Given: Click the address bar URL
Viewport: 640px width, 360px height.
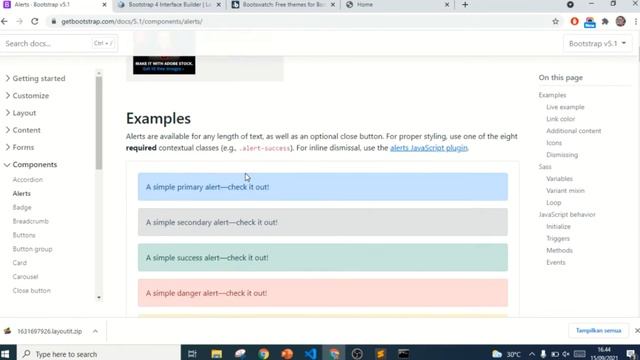Looking at the screenshot, I should coord(132,22).
